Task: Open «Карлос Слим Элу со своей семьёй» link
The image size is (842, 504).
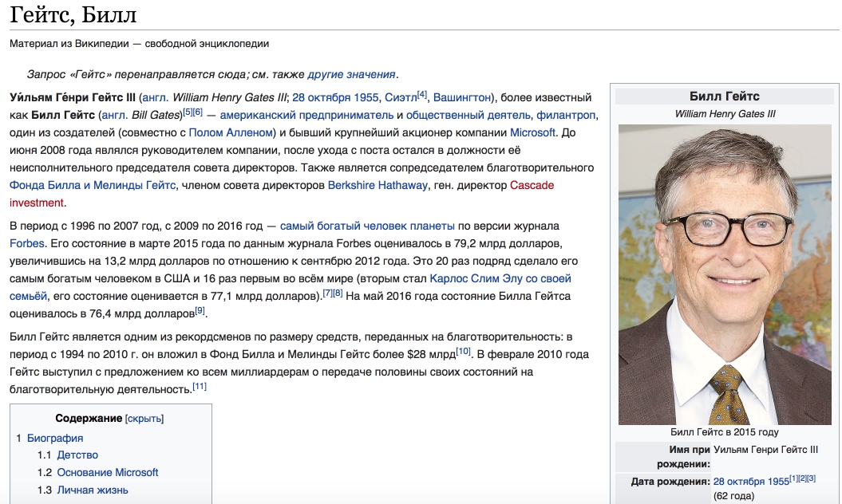Action: click(500, 278)
